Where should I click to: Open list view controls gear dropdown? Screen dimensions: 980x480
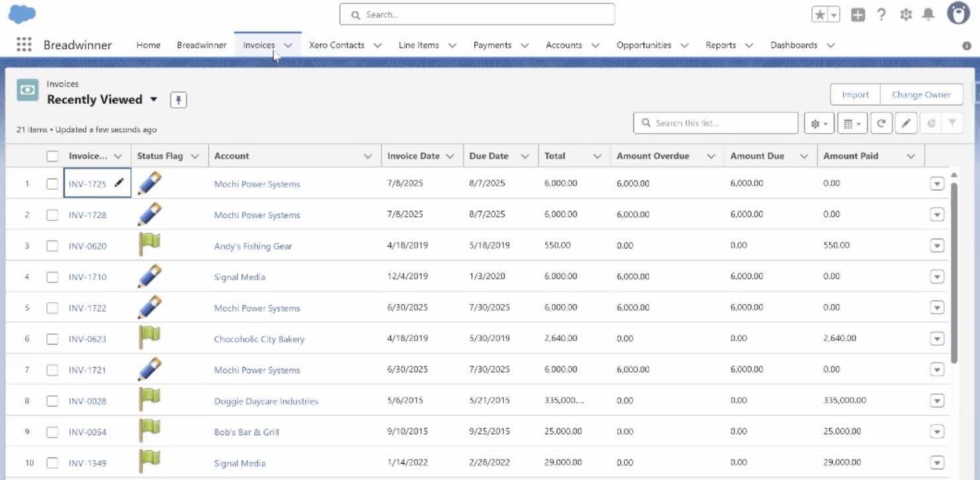point(819,124)
